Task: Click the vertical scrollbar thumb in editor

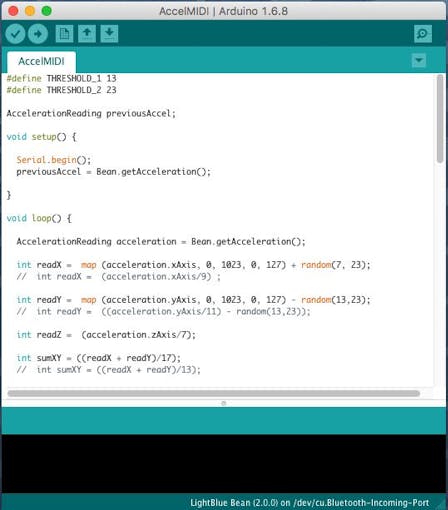Action: point(440,119)
